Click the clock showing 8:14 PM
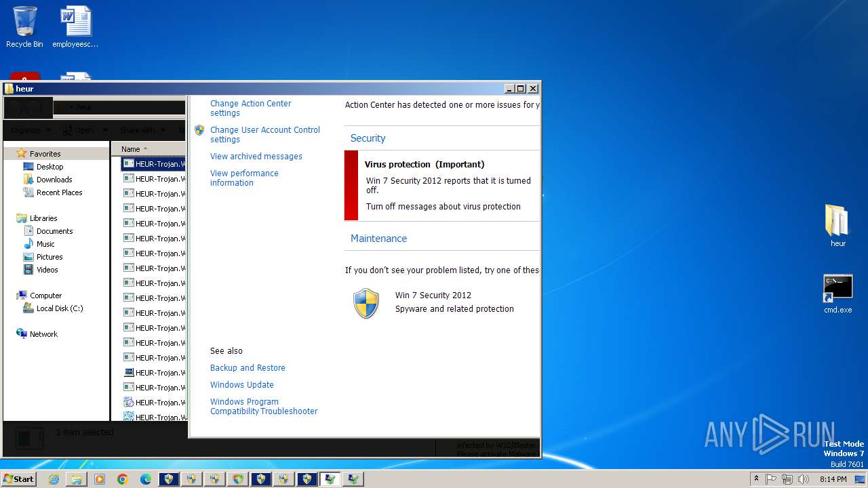Viewport: 868px width, 488px height. pos(833,479)
